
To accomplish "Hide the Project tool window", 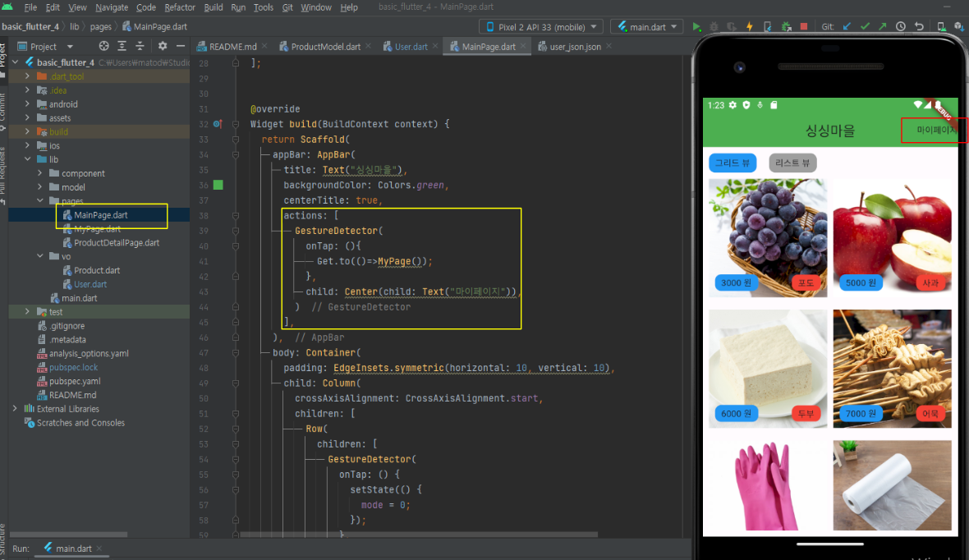I will click(181, 46).
